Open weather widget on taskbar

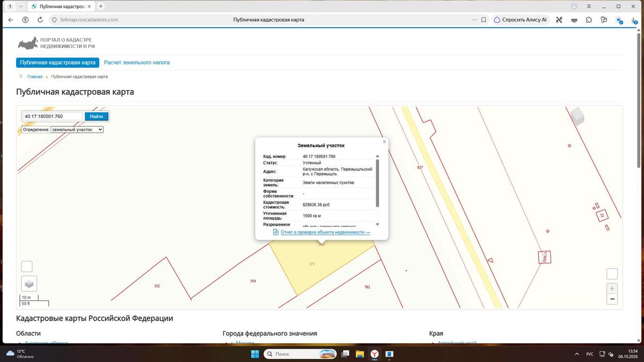tap(21, 354)
